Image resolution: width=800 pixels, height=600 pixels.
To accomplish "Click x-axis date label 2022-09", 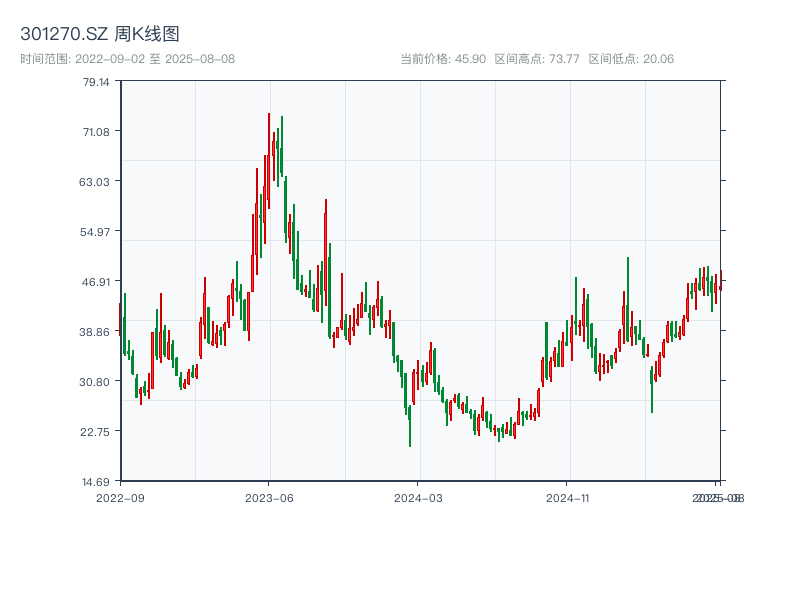I will pyautogui.click(x=120, y=498).
